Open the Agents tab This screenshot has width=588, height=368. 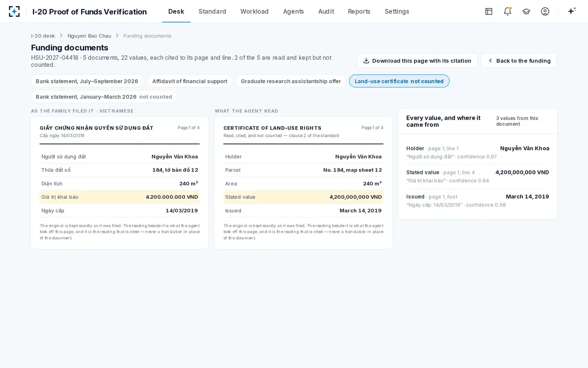(294, 11)
